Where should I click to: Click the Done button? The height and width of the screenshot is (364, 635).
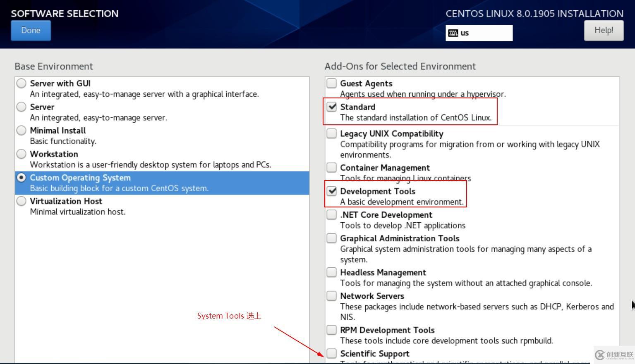tap(31, 31)
